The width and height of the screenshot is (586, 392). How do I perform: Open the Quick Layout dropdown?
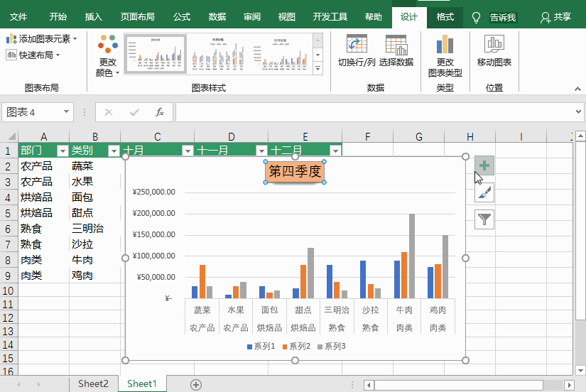33,55
